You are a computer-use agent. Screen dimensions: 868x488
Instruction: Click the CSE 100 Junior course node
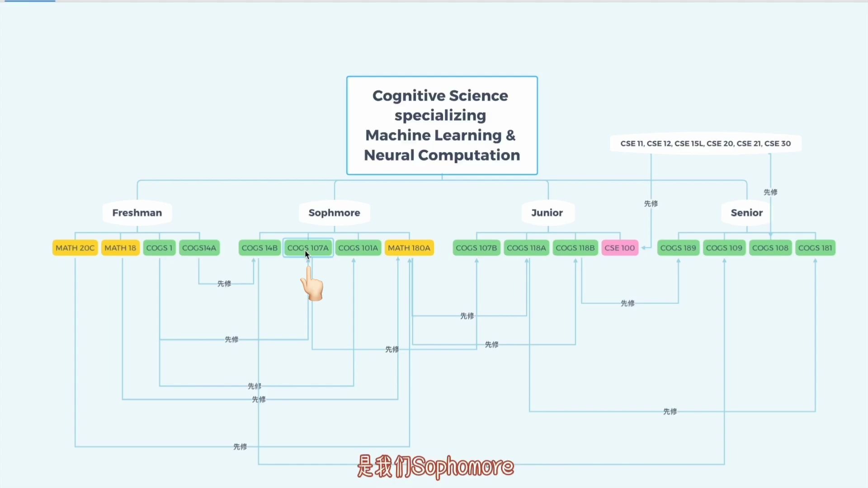(x=619, y=247)
